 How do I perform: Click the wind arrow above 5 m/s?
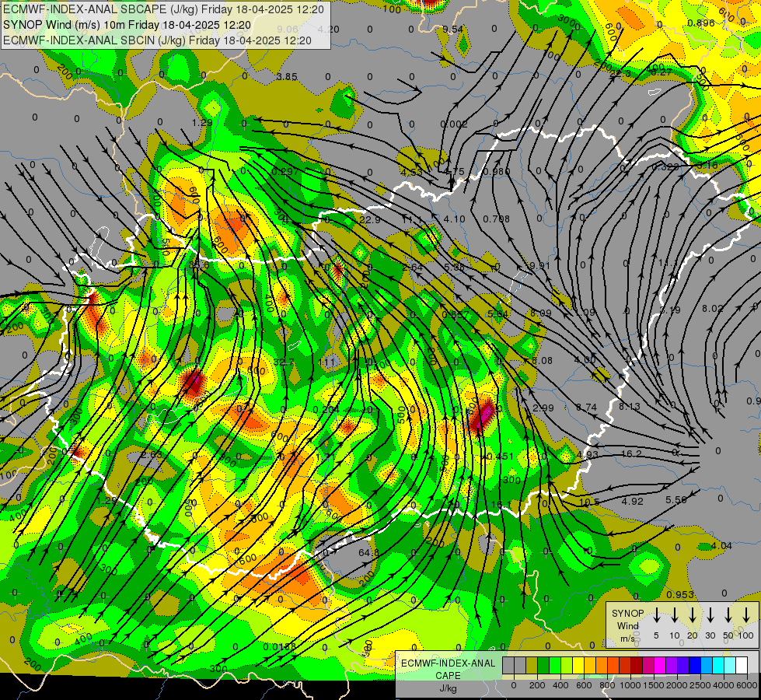(x=656, y=615)
